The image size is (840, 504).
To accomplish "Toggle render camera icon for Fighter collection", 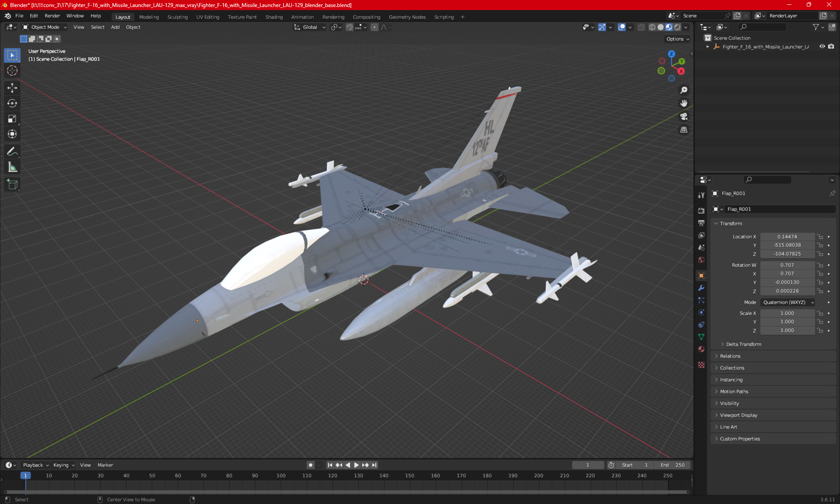I will (831, 46).
